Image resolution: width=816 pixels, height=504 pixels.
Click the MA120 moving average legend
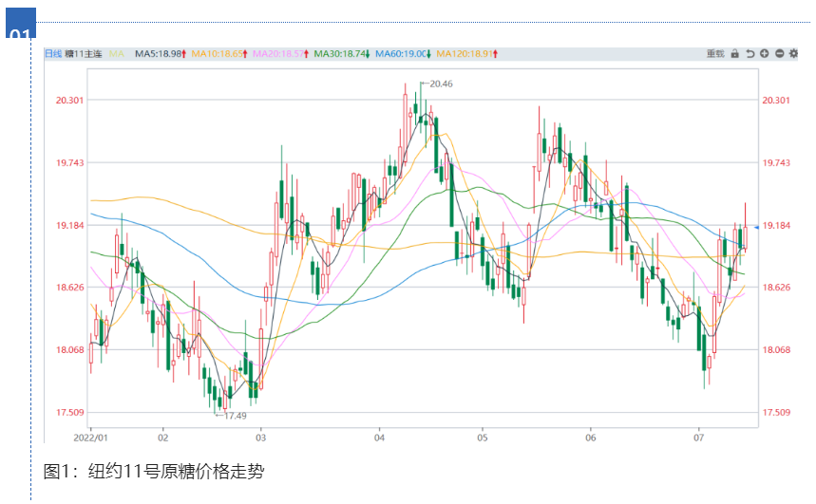(467, 54)
